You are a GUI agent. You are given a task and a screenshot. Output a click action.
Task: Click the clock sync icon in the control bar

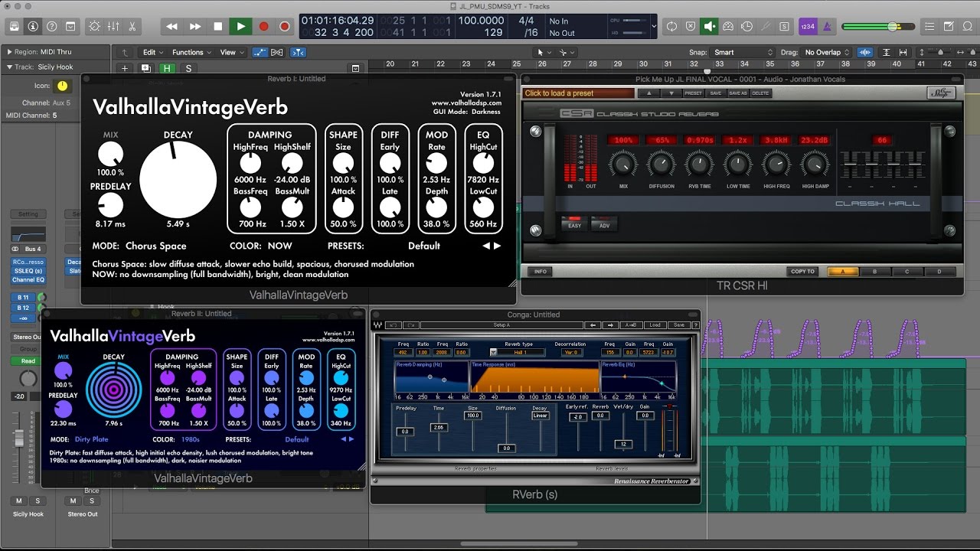746,26
